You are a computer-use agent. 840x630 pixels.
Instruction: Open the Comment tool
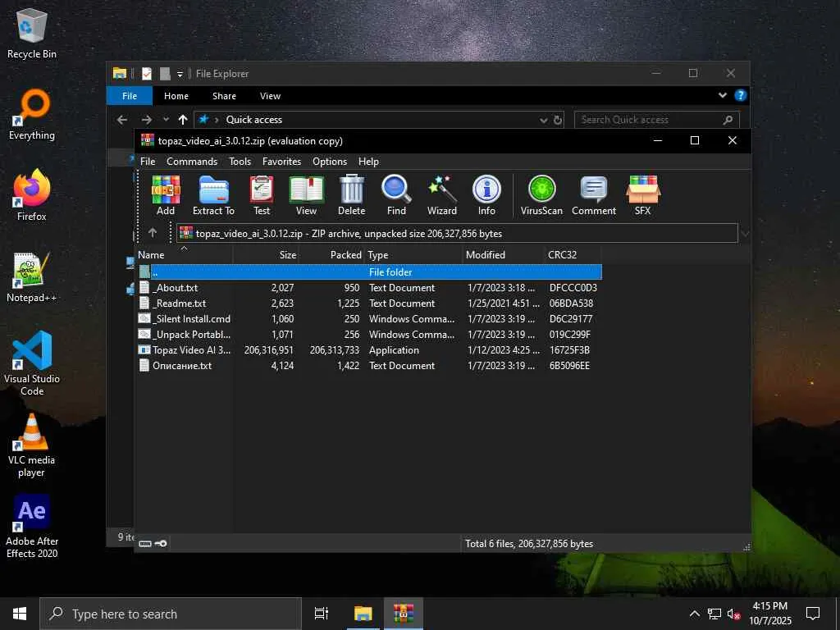(594, 195)
